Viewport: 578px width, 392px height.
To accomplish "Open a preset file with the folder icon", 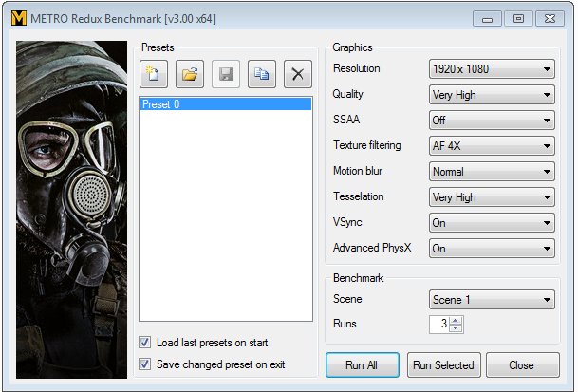I will (x=190, y=74).
